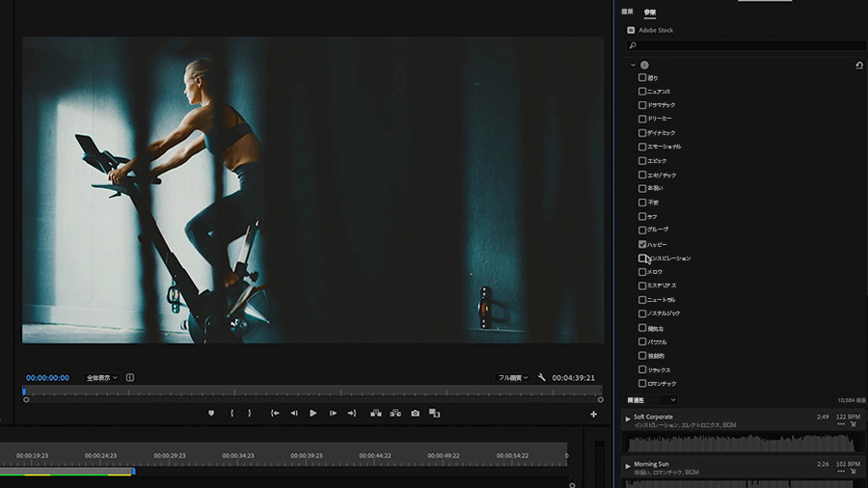Switch to the 編集 tab
The height and width of the screenshot is (488, 868).
point(627,12)
